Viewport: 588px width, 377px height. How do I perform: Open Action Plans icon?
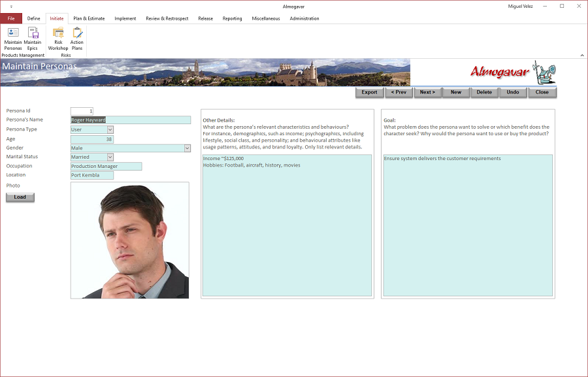pyautogui.click(x=77, y=39)
